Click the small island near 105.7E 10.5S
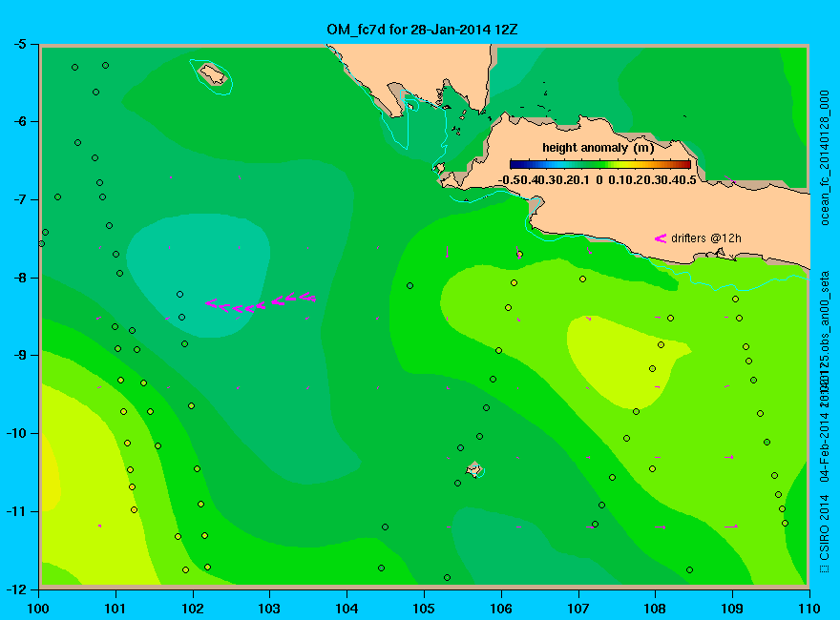The image size is (840, 620). click(473, 469)
